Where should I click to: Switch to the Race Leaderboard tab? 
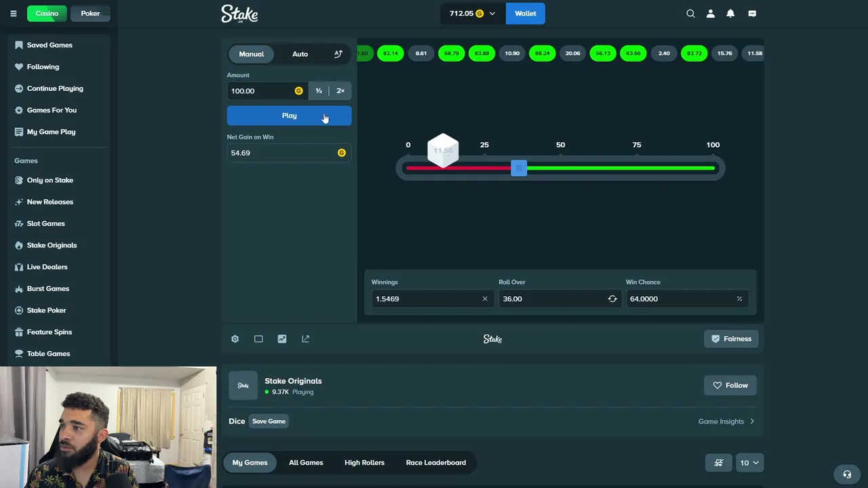(436, 463)
